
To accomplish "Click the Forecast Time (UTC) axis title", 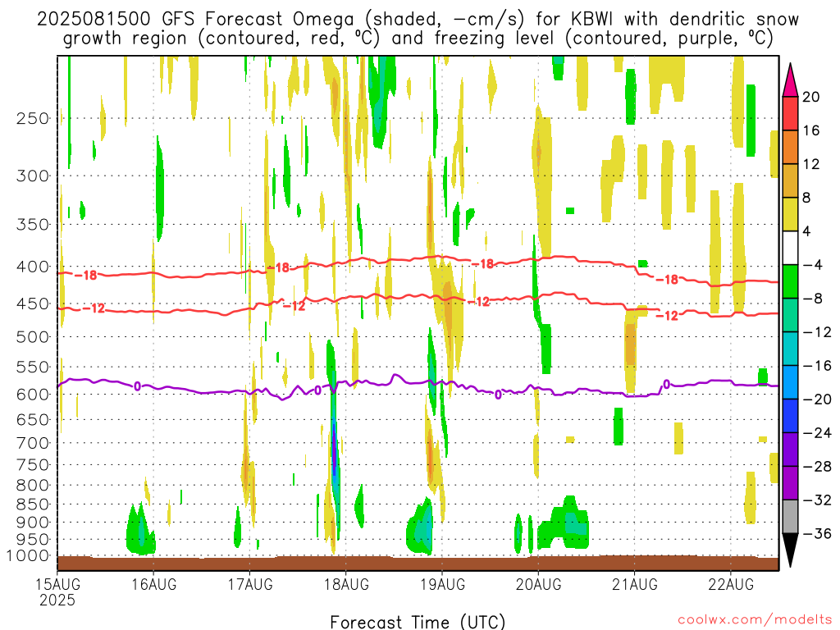I will coord(418,622).
